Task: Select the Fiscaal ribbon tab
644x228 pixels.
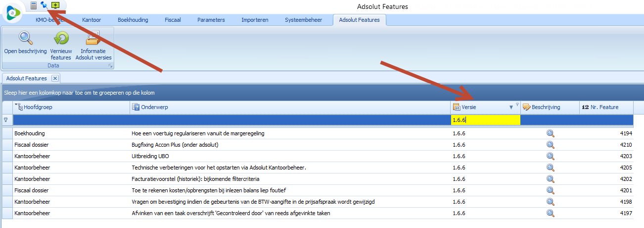Action: [173, 20]
